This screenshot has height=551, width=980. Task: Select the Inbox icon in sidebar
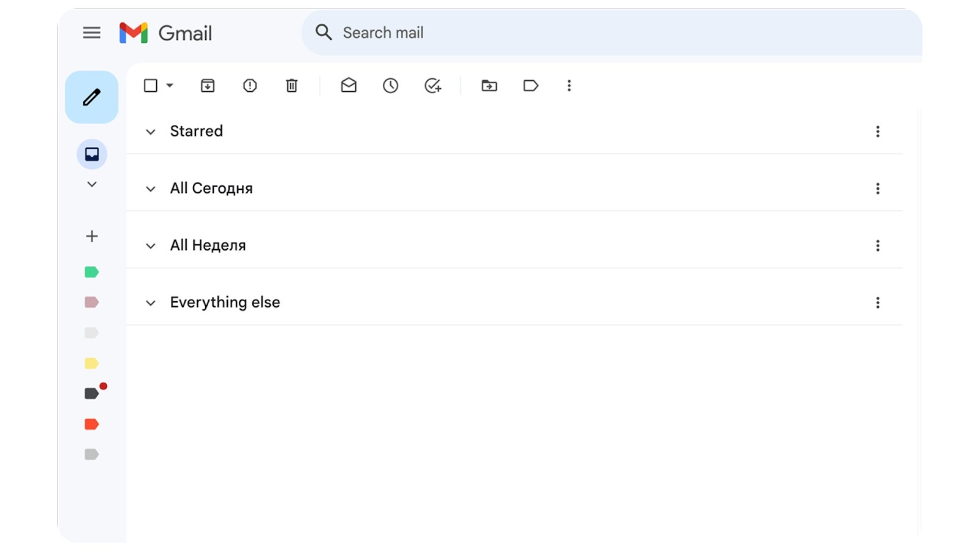91,154
